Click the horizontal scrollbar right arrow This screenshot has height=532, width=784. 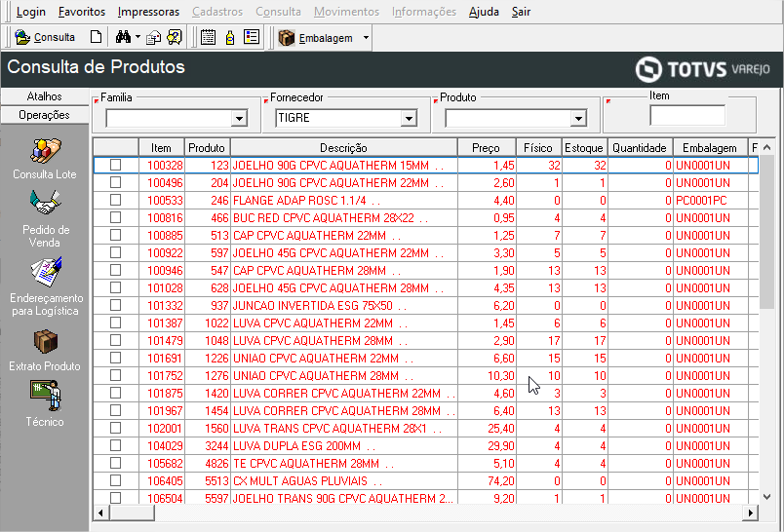click(x=750, y=513)
